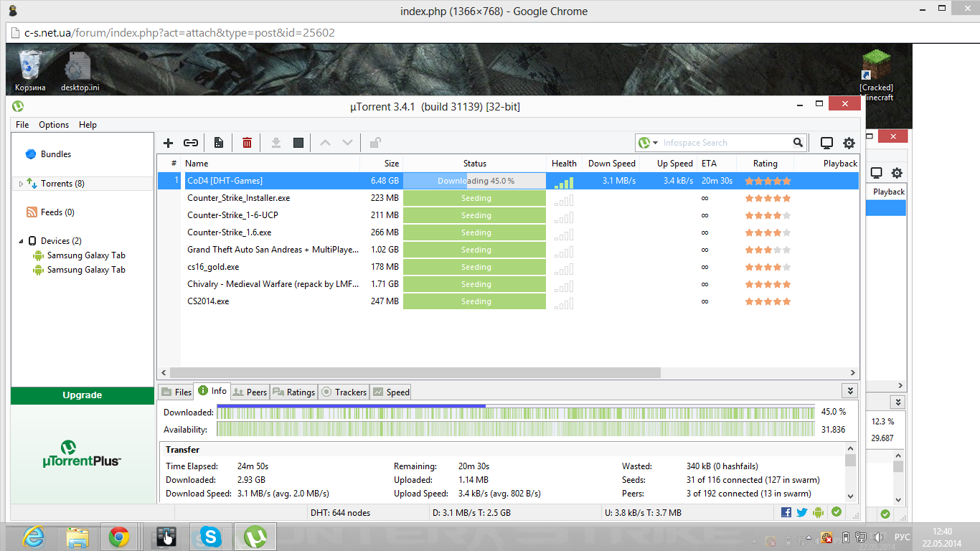980x551 pixels.
Task: Click the green Upgrade button
Action: tap(83, 395)
